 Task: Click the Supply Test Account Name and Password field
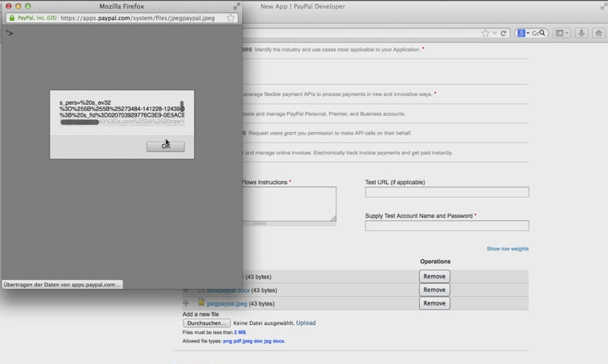tap(447, 226)
